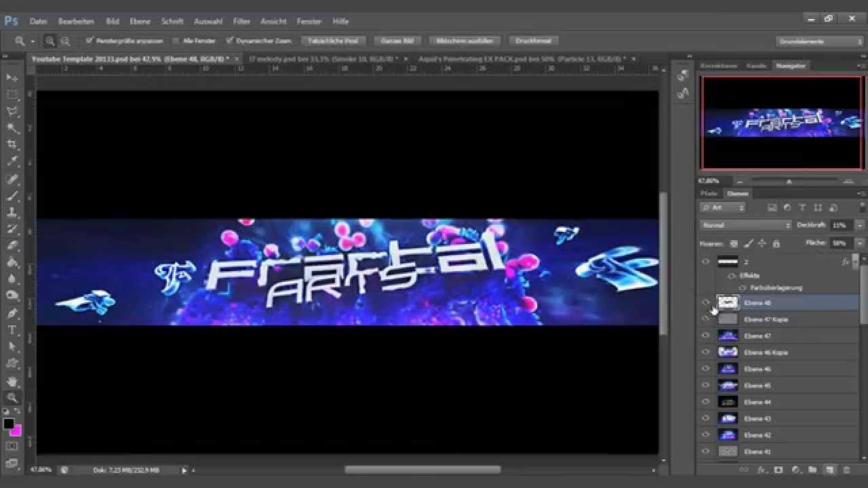Select the Move tool
This screenshot has height=488, width=868.
pos(12,78)
